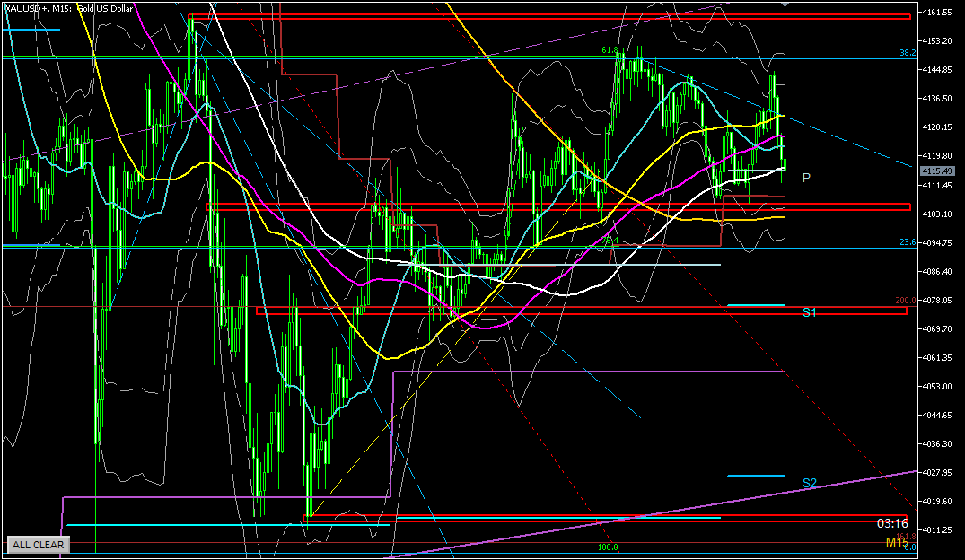
Task: Select the red 200.0 Fibonacci level label
Action: tap(904, 301)
